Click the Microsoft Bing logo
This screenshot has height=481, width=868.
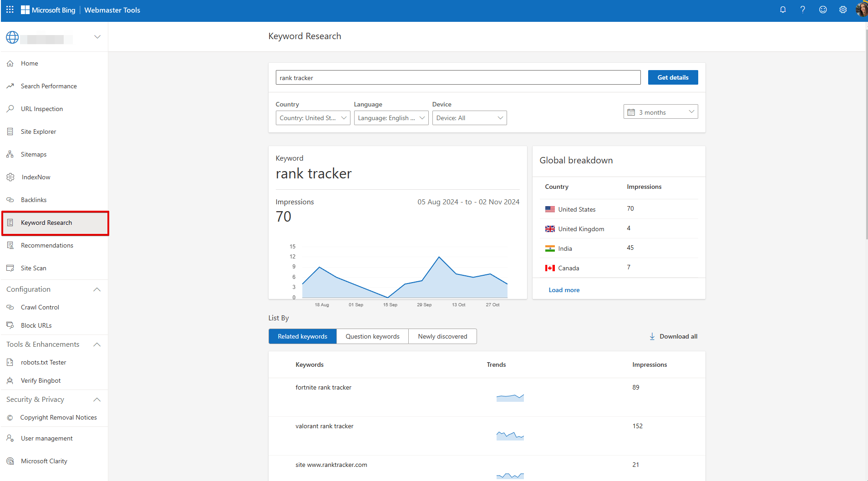coord(48,10)
